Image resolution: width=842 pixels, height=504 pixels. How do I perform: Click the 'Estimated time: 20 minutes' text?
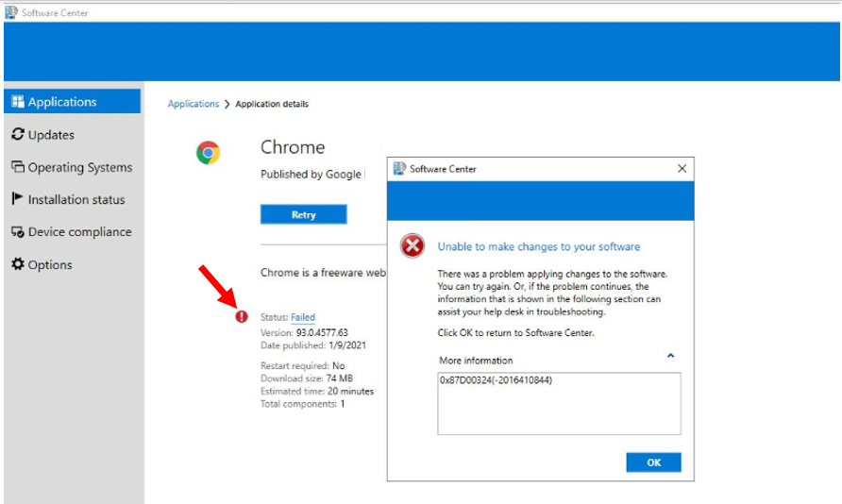[317, 392]
